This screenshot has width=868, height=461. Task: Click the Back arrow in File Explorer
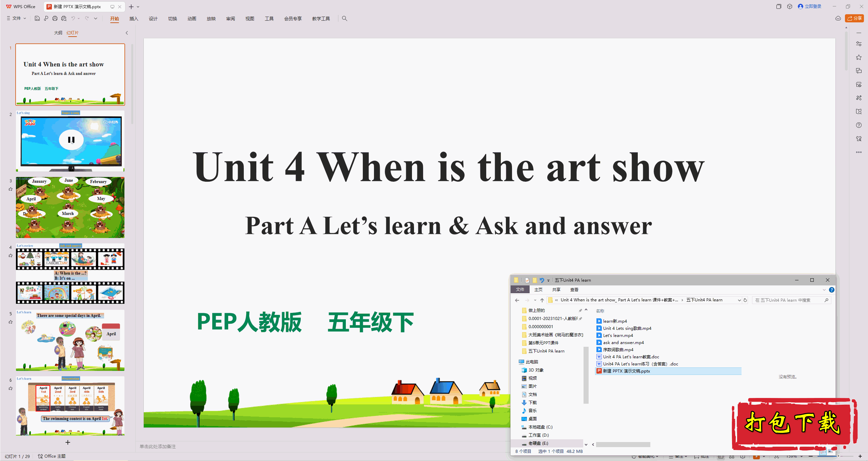click(517, 300)
